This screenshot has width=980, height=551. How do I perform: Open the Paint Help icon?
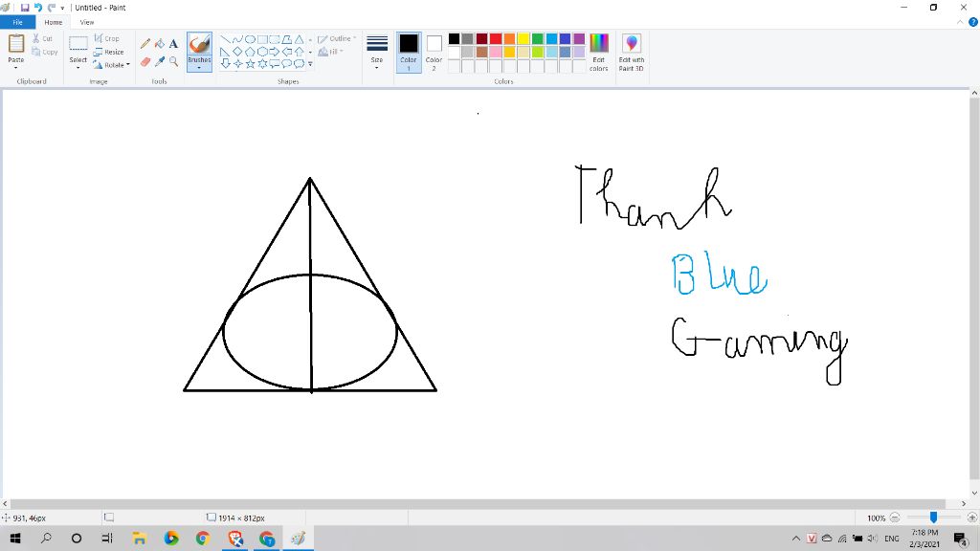pyautogui.click(x=973, y=22)
